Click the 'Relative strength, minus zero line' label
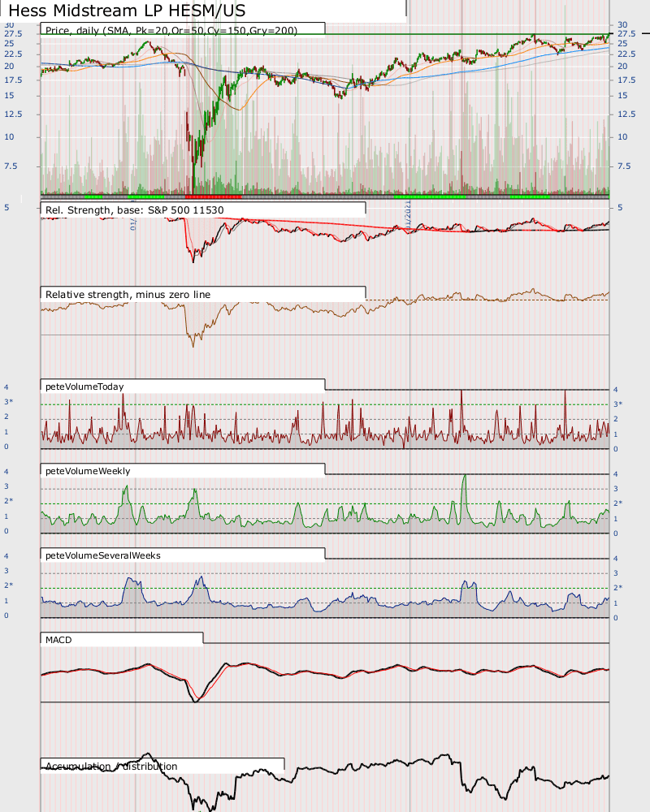 point(128,295)
